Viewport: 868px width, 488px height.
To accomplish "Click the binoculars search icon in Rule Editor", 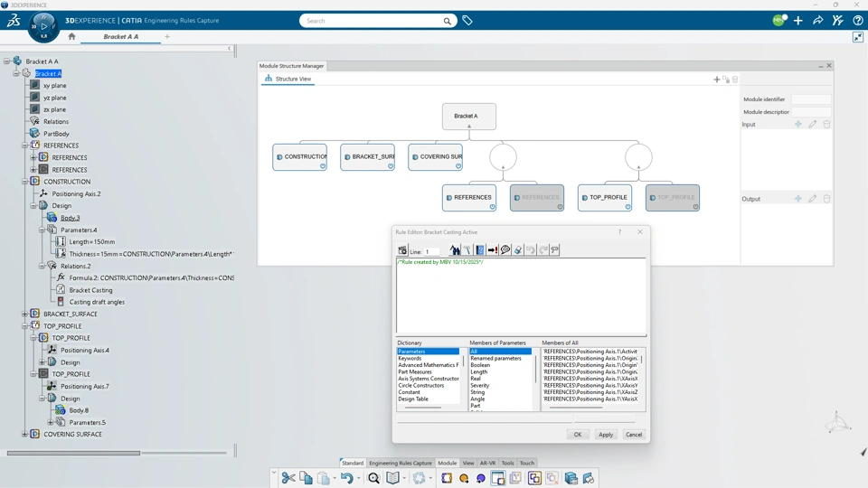I will point(455,250).
